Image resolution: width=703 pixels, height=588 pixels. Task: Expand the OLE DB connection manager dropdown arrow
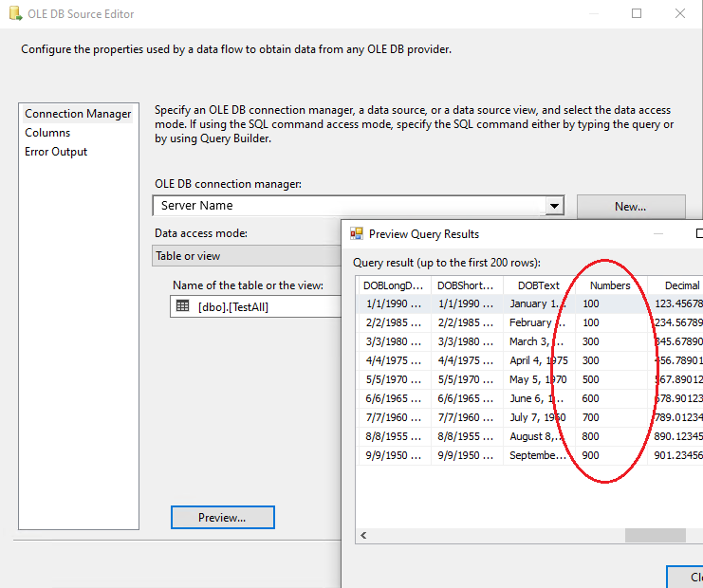554,206
